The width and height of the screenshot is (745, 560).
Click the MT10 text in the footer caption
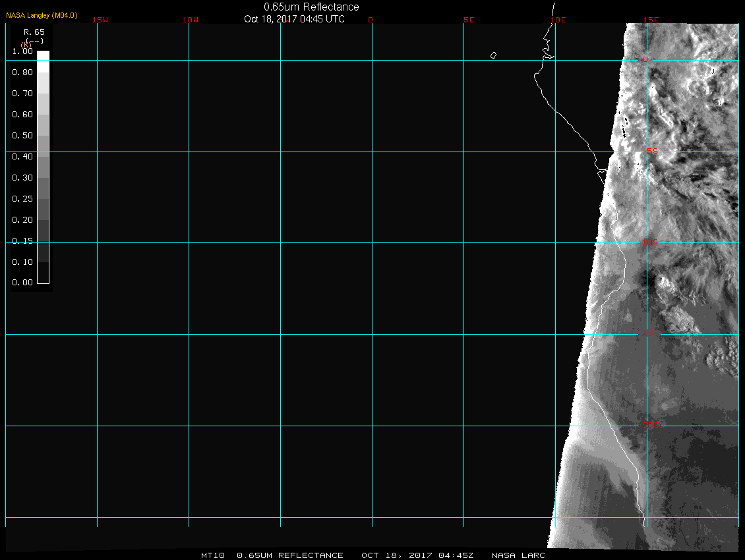point(213,555)
